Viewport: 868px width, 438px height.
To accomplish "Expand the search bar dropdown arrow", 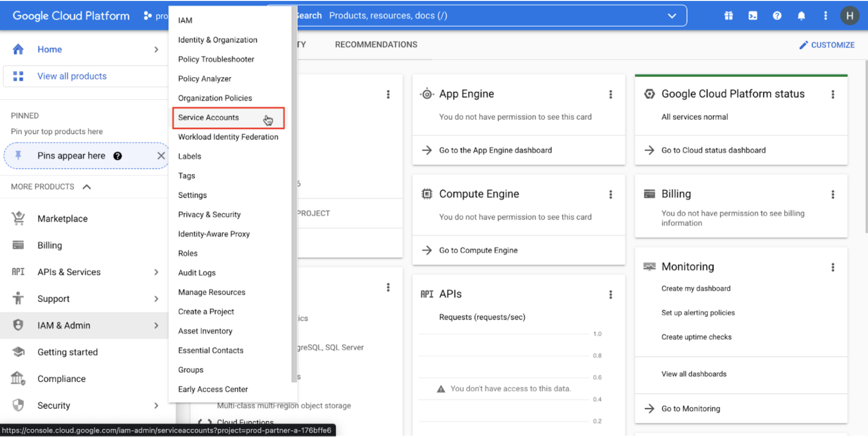I will [672, 16].
